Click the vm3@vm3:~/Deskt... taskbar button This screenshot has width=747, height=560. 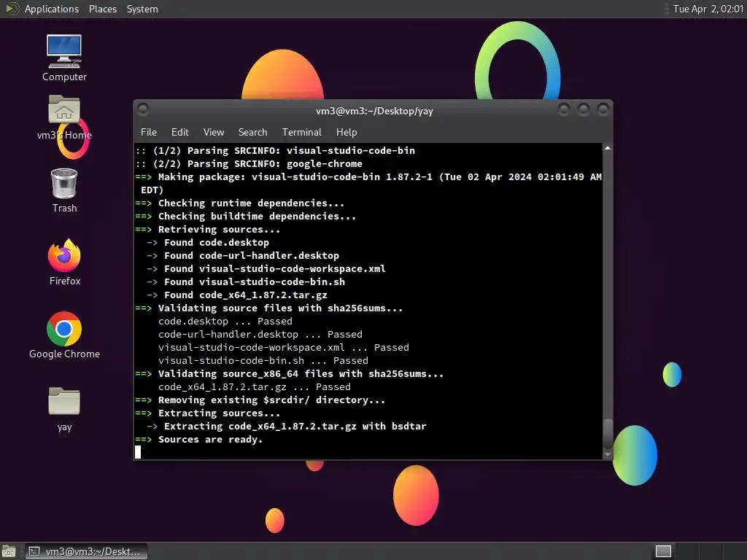86,551
